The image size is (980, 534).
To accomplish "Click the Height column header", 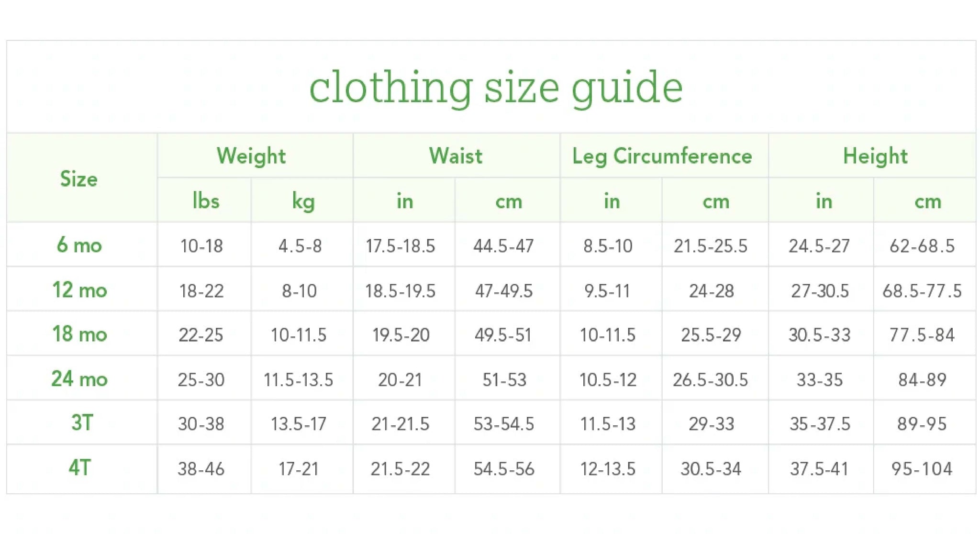I will point(875,156).
